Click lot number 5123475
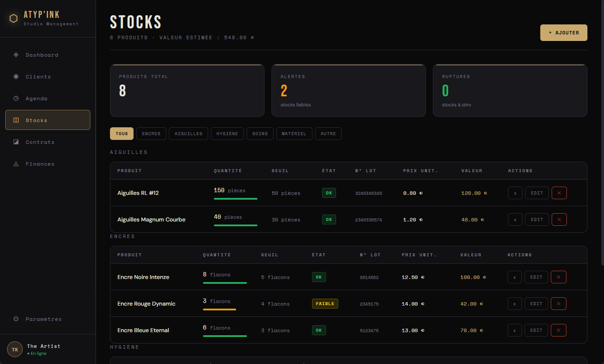Viewport: 604px width, 364px height. pyautogui.click(x=369, y=330)
